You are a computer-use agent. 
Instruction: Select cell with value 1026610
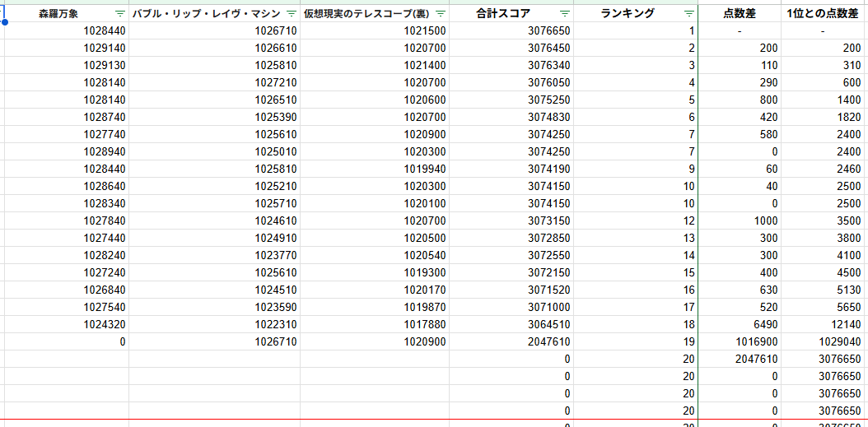pyautogui.click(x=215, y=48)
